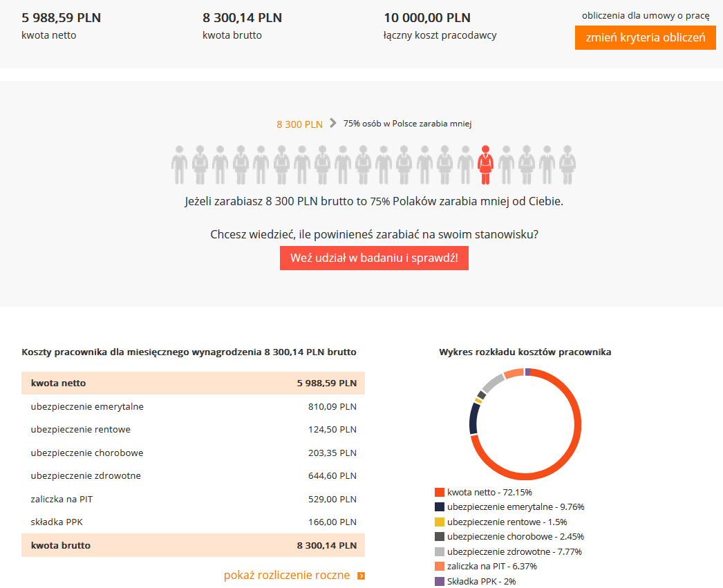723x588 pixels.
Task: Click the navy 'ubezpieczenie emerytalne' donut segment
Action: pos(473,419)
